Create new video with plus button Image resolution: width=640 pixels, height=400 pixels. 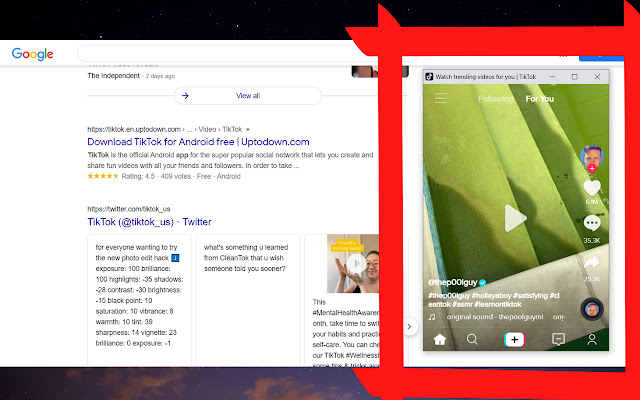pyautogui.click(x=515, y=340)
